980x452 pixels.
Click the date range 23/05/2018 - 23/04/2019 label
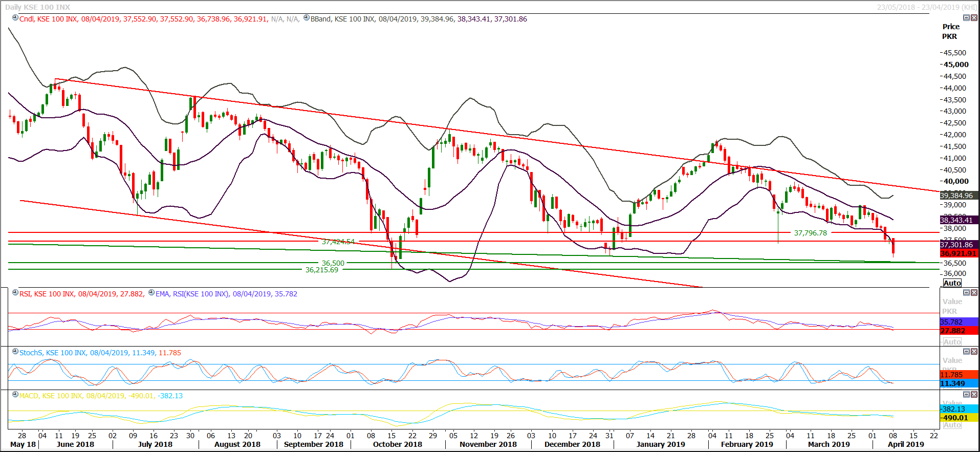pos(927,7)
